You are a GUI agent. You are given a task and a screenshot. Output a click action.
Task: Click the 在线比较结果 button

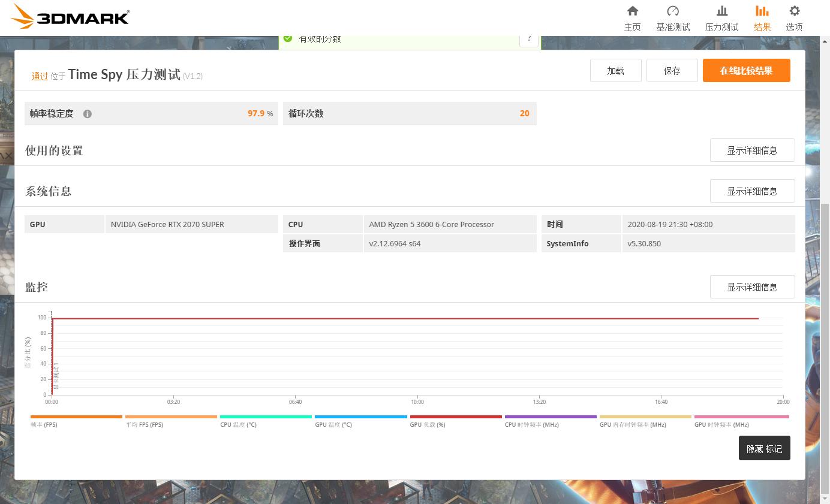click(746, 70)
